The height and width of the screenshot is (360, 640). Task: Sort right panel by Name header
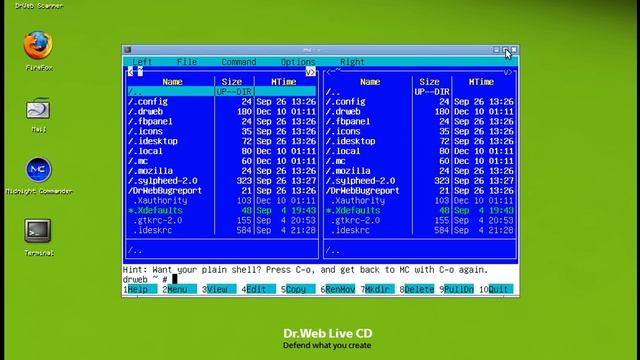click(x=370, y=82)
